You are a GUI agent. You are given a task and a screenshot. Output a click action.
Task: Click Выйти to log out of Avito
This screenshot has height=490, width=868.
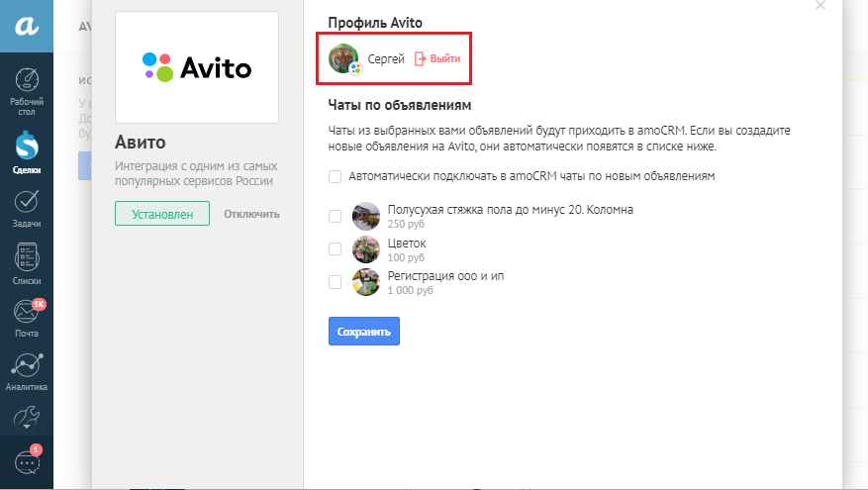[437, 59]
